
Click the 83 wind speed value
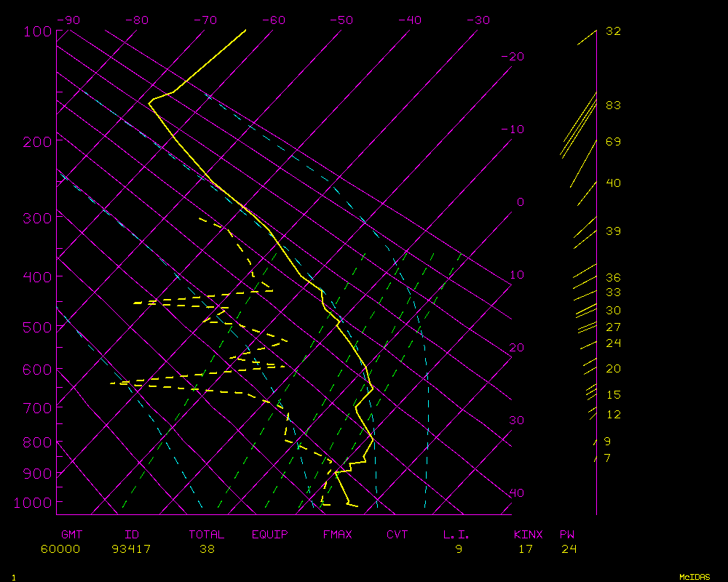click(613, 105)
